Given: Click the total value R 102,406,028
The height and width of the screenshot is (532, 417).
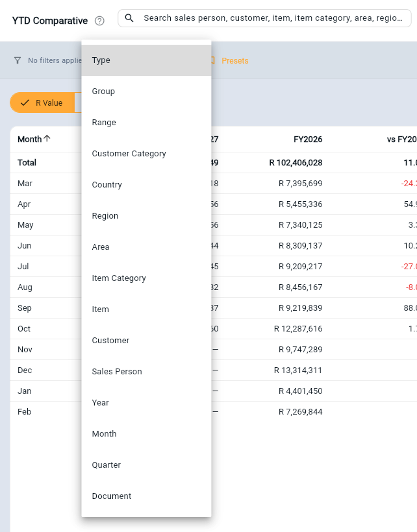Looking at the screenshot, I should click(x=296, y=163).
